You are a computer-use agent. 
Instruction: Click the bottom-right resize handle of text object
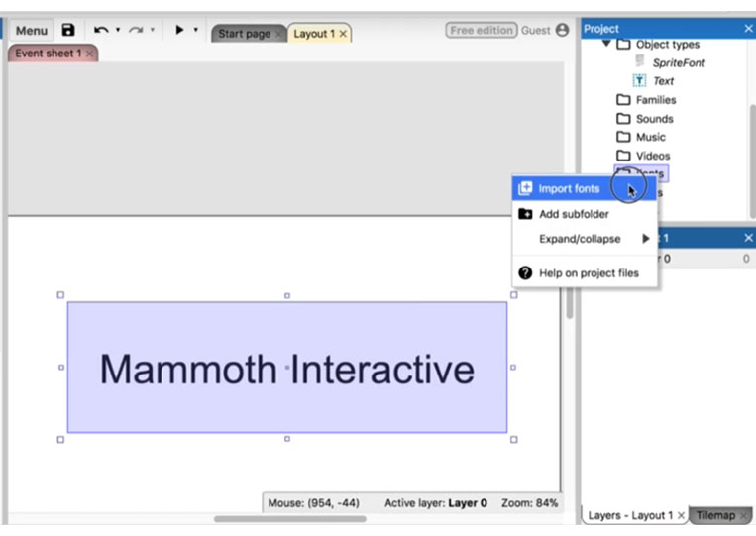pos(514,440)
